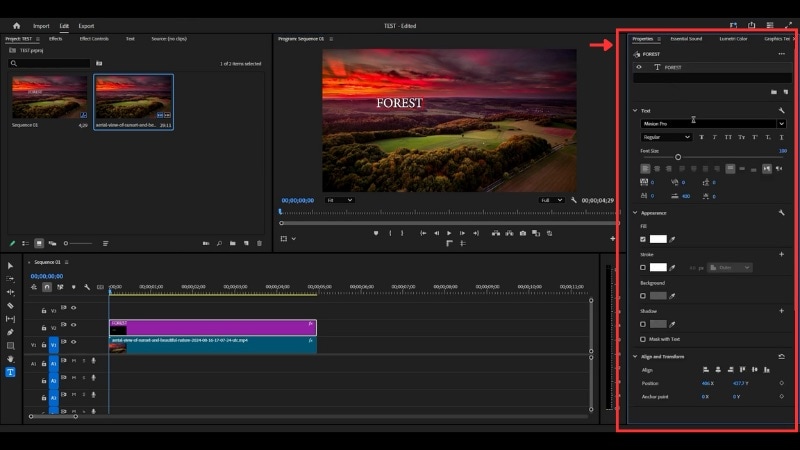
Task: Activate the Type tool
Action: pos(10,372)
